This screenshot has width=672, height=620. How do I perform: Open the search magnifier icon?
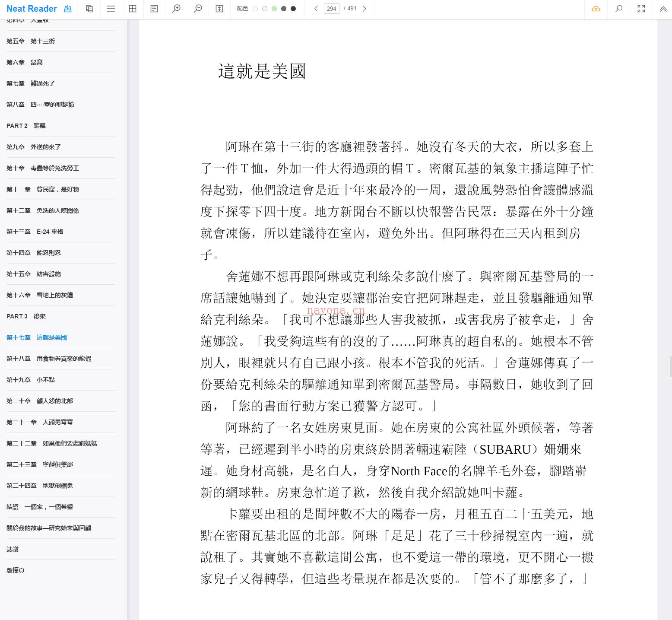coord(619,9)
